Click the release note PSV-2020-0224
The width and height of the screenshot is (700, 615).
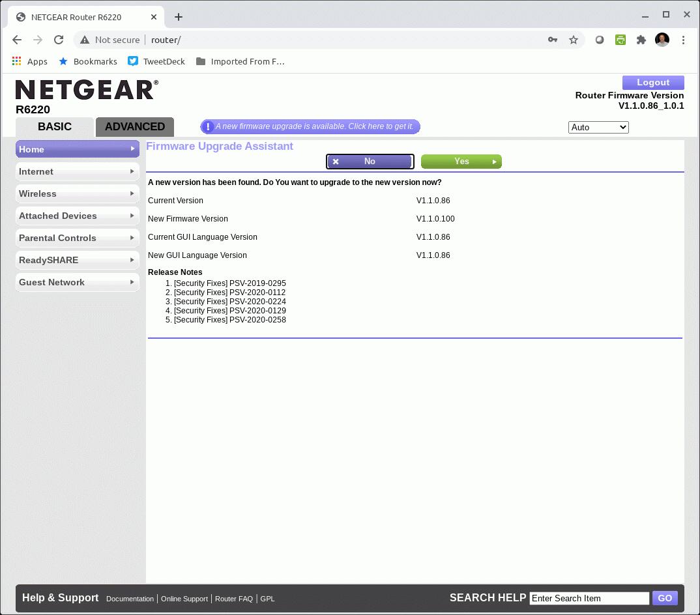pos(257,302)
